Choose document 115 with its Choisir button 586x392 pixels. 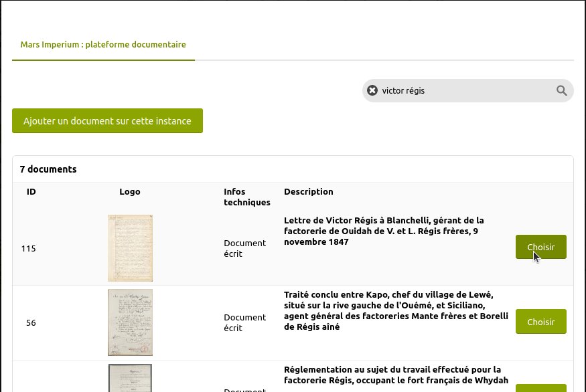[x=540, y=247]
